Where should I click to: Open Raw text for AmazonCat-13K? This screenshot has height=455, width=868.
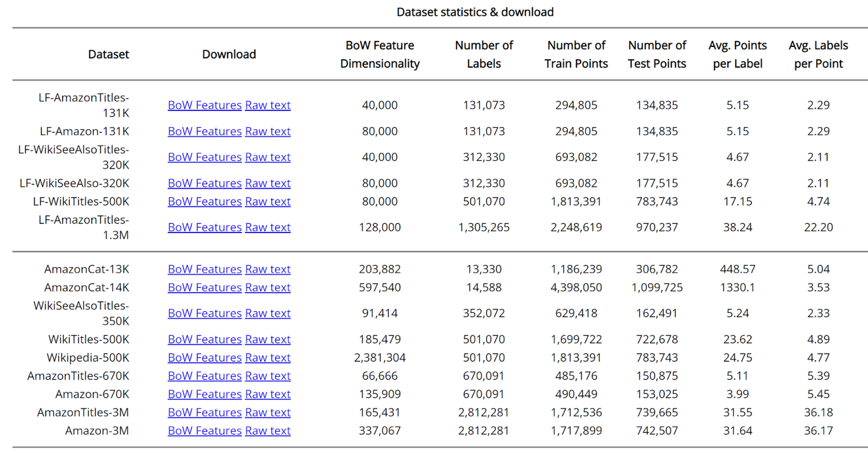pos(268,269)
